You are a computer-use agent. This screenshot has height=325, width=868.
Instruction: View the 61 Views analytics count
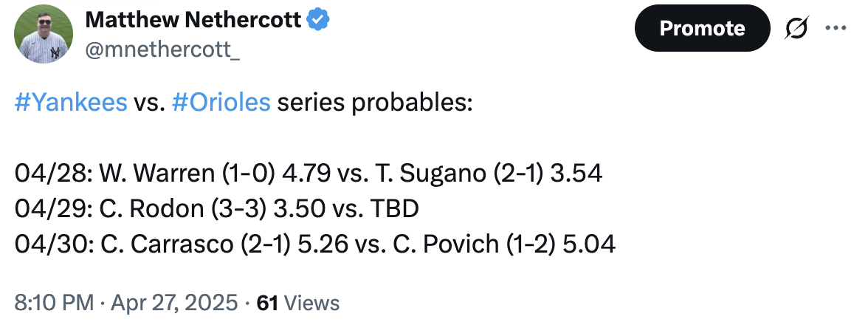tap(298, 304)
